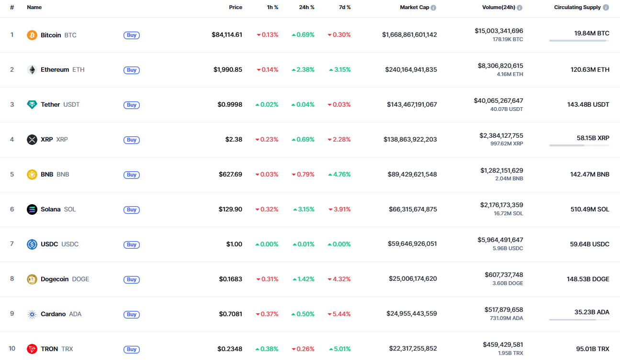Click the USDC coin logo
Image resolution: width=620 pixels, height=364 pixels.
point(32,244)
